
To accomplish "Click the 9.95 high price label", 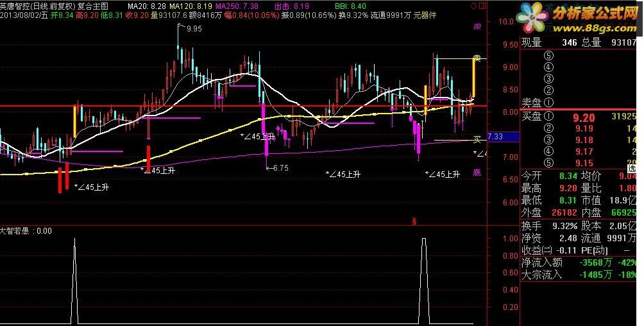I will pos(194,29).
